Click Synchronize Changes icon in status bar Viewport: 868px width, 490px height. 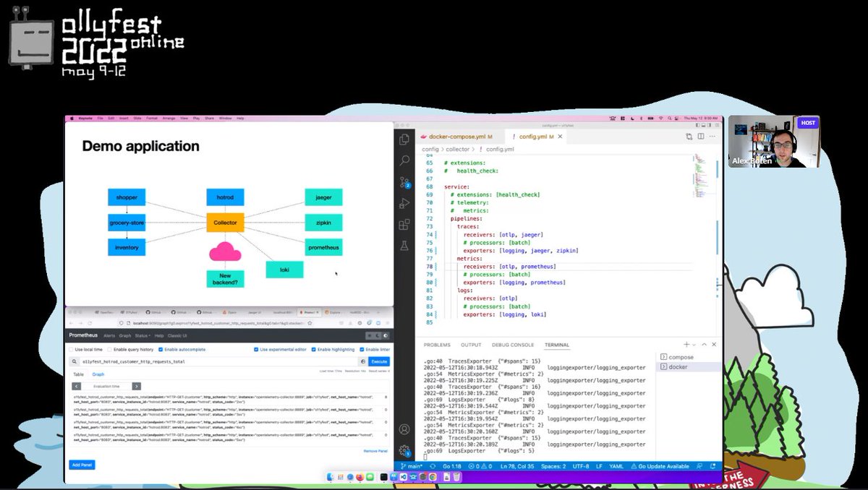432,466
